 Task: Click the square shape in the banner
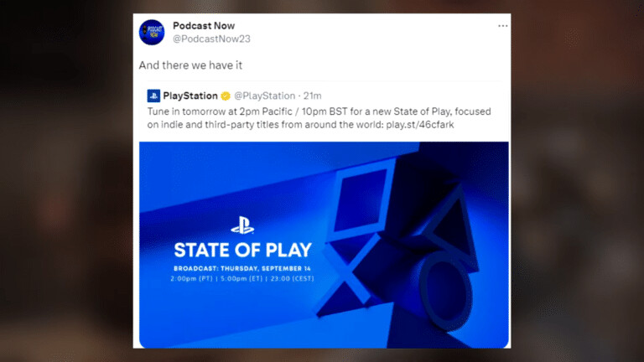(x=361, y=200)
